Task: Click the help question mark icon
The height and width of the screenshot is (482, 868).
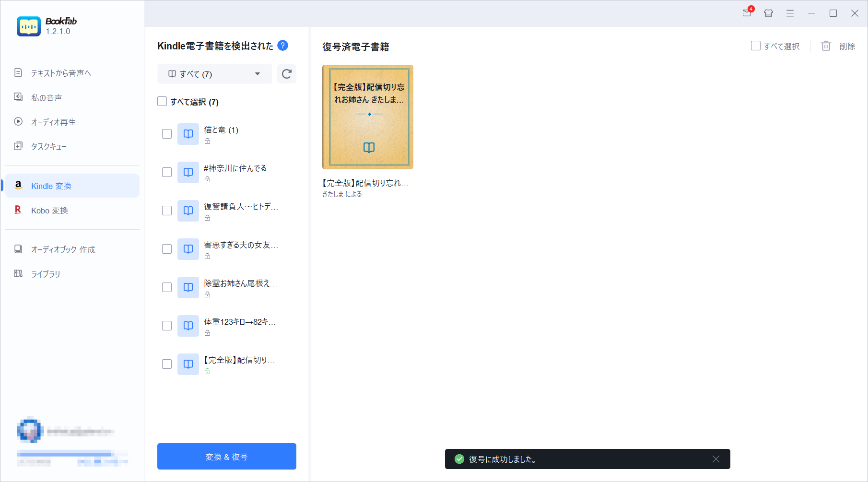Action: 283,46
